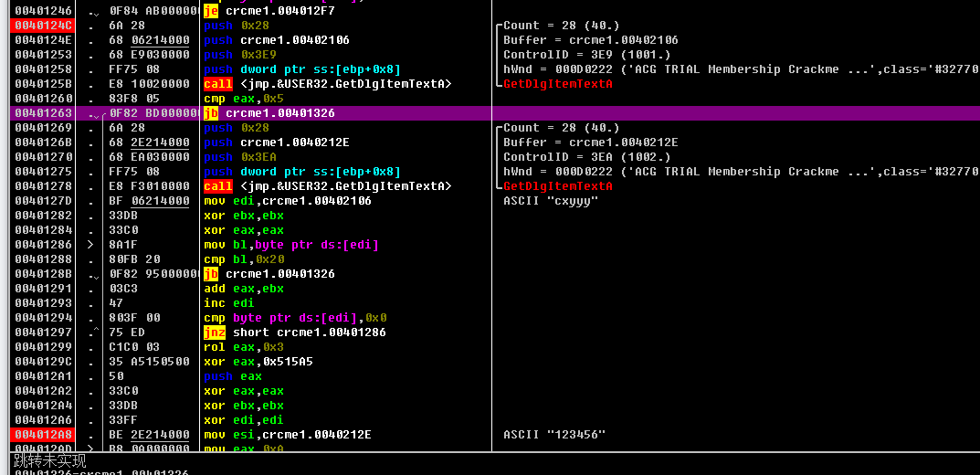Click the Buffer = crcme1.0040212E comment
This screenshot has width=980, height=475.
tap(590, 142)
